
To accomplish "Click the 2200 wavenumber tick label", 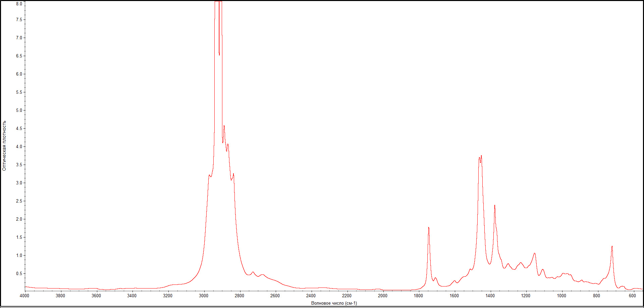I will [347, 296].
